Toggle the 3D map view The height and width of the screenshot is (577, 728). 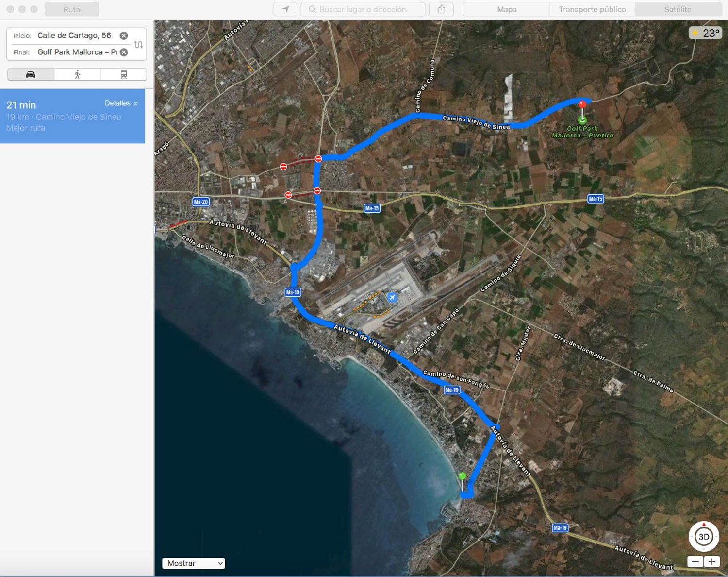point(704,537)
